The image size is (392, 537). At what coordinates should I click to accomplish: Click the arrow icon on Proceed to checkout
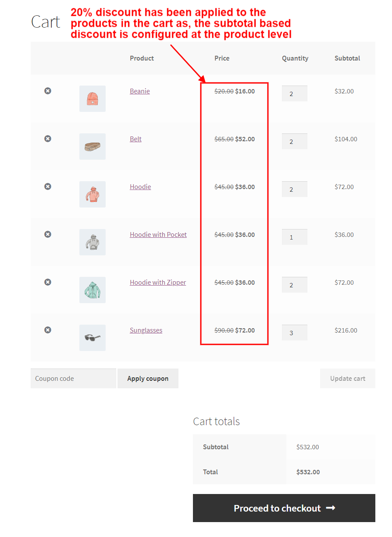pos(331,508)
